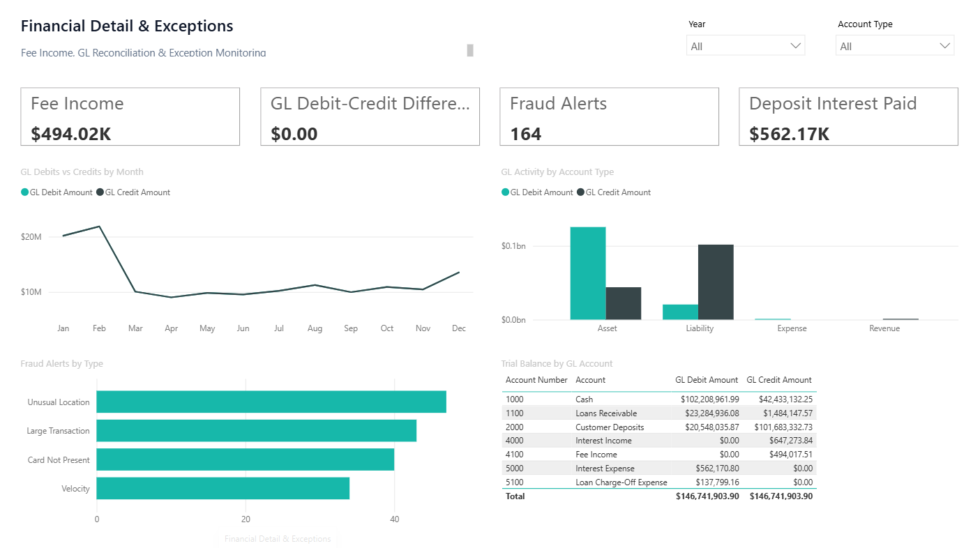This screenshot has height=548, width=980.
Task: Click GL Debit Amount legend in monthly chart
Action: coord(56,192)
